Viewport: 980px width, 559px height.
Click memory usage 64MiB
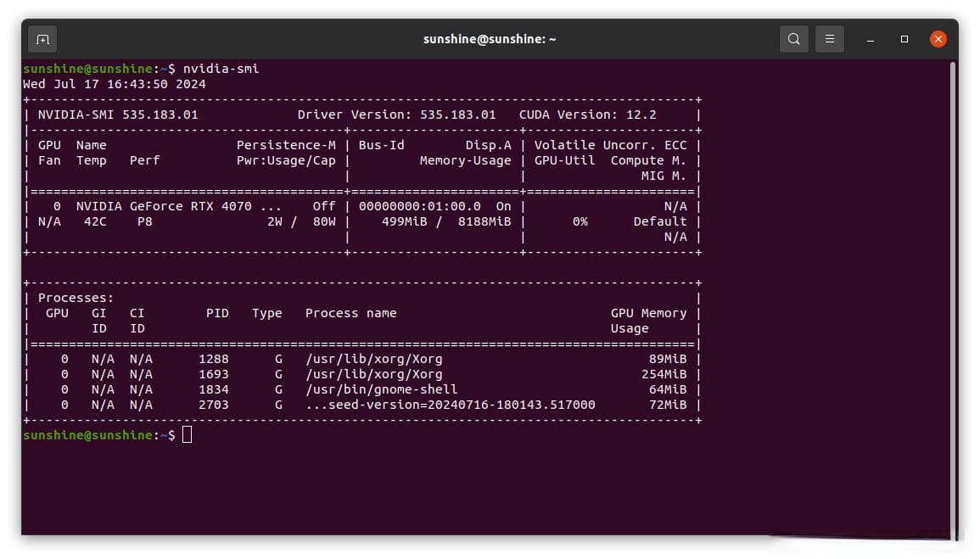click(668, 389)
